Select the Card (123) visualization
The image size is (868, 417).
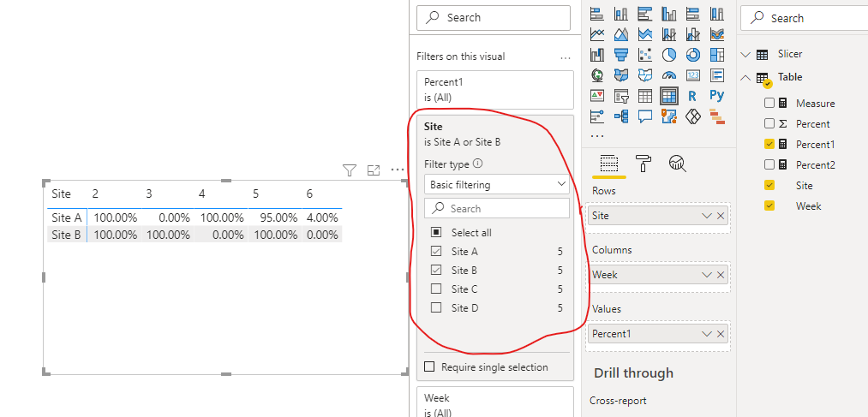click(693, 74)
